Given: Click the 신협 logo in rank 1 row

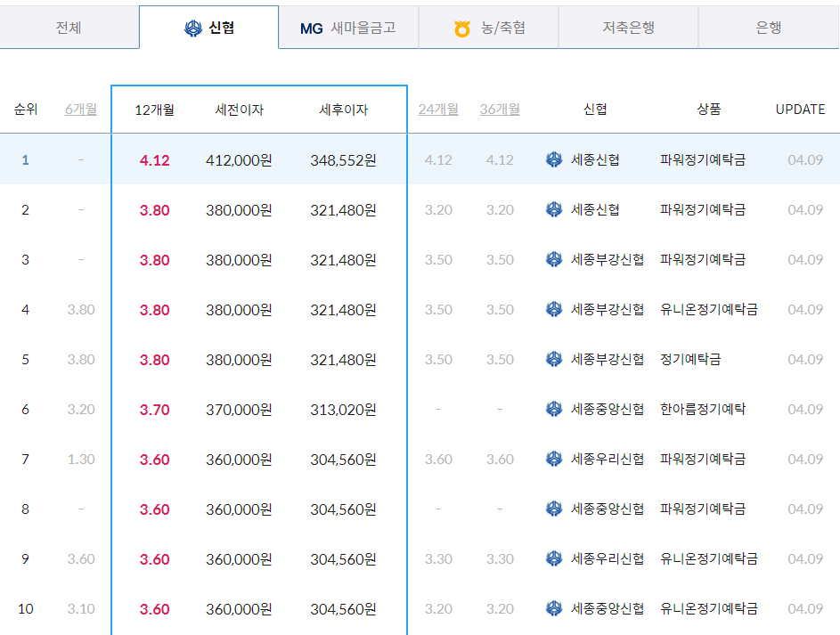Looking at the screenshot, I should tap(554, 159).
